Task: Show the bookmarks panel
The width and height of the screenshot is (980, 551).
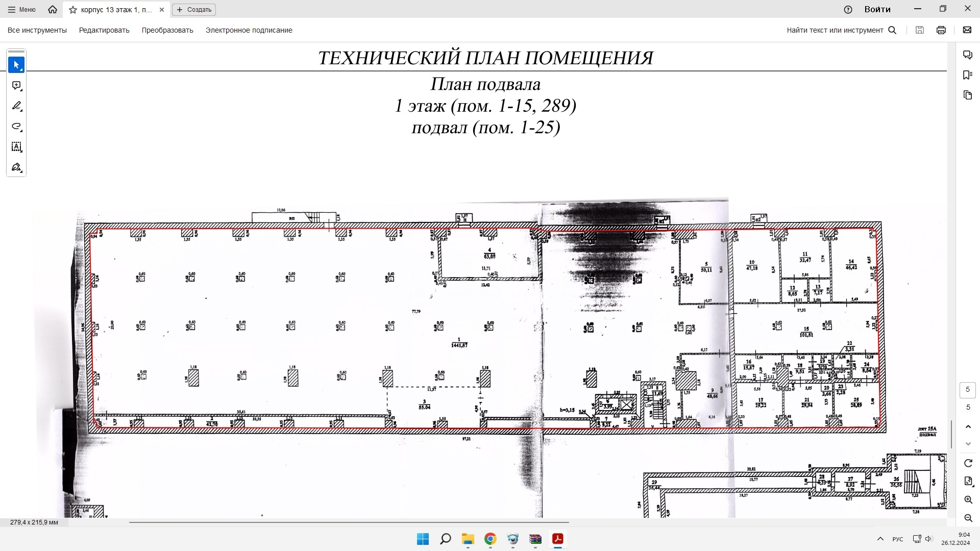Action: tap(968, 75)
